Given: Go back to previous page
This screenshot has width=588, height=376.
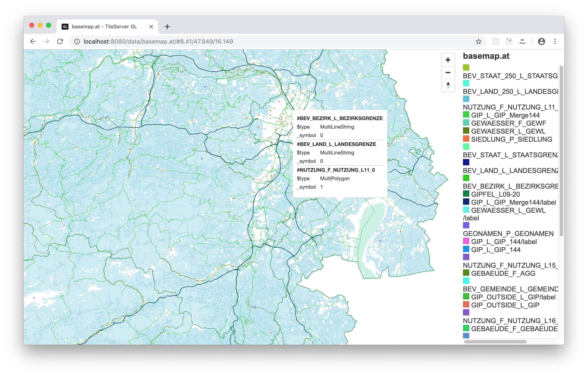Looking at the screenshot, I should coord(33,42).
